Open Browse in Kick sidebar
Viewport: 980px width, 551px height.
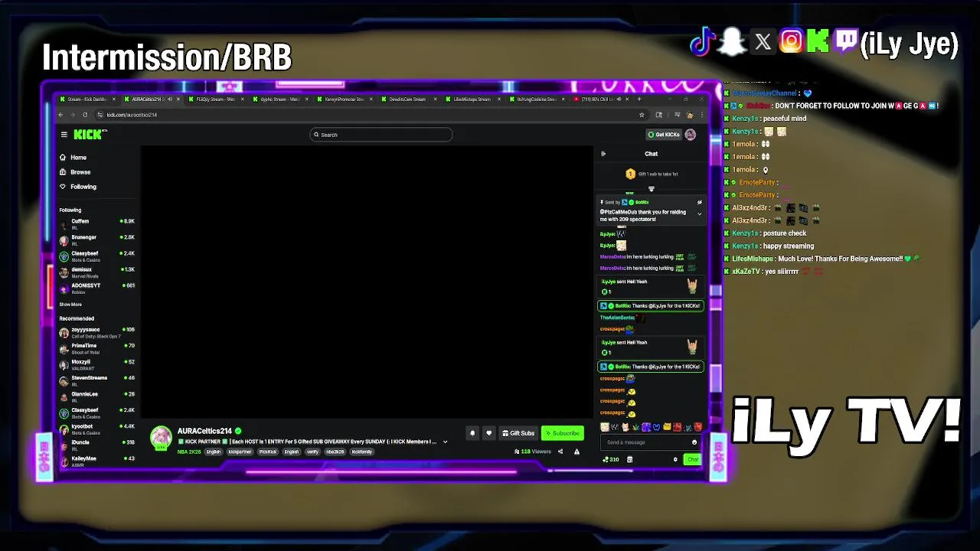[x=75, y=172]
